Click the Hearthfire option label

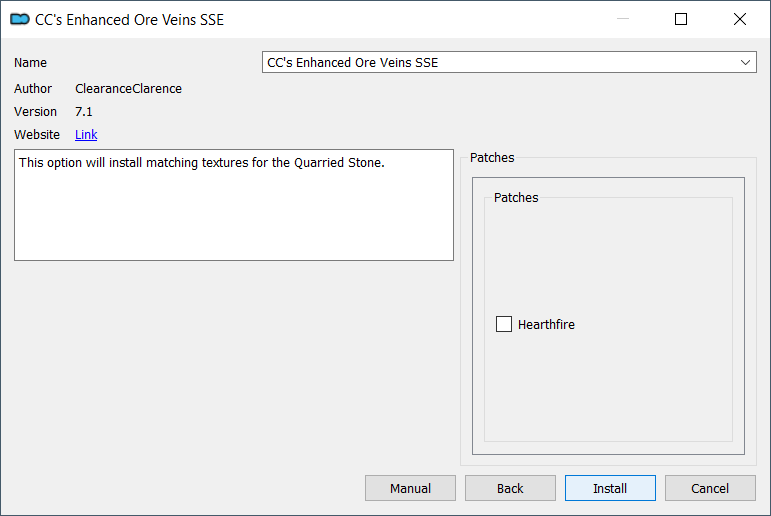[546, 325]
